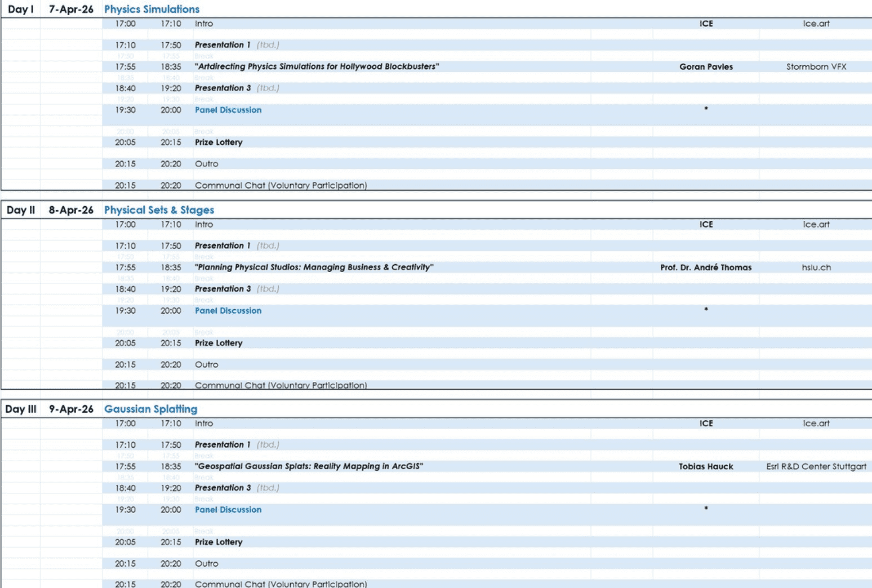
Task: Select Goran Pavles speaker name
Action: coord(705,66)
